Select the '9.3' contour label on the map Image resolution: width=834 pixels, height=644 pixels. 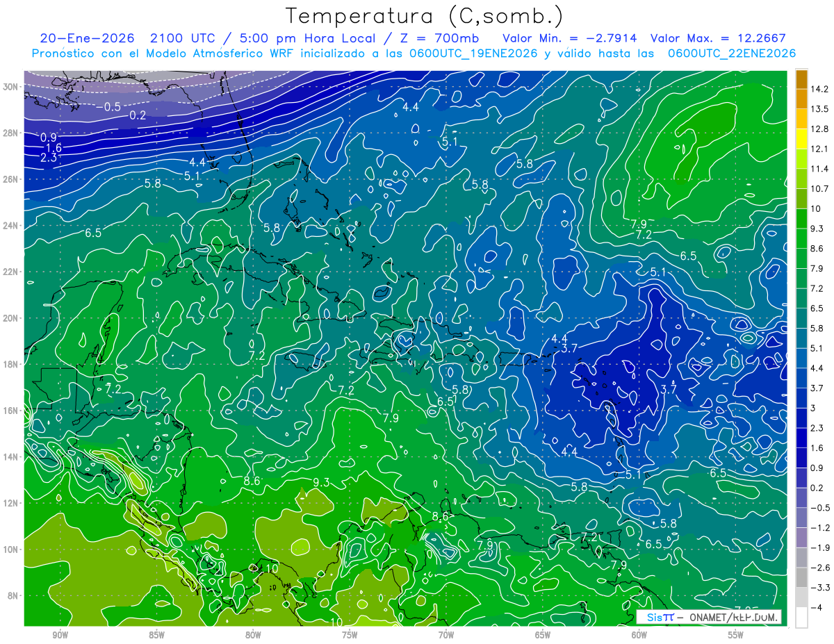tap(321, 482)
